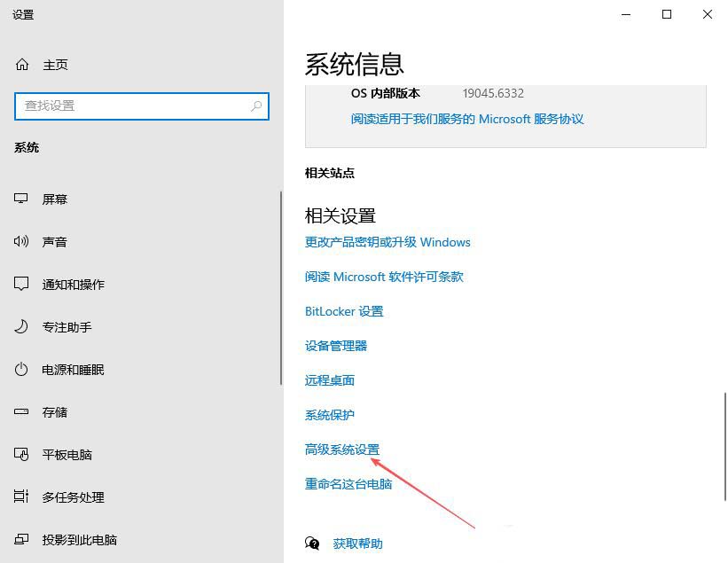
Task: Click the 系统 section label
Action: (x=27, y=147)
